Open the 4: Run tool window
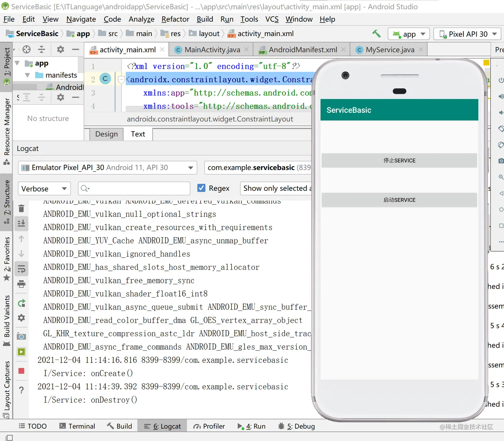This screenshot has width=504, height=441. point(251,426)
